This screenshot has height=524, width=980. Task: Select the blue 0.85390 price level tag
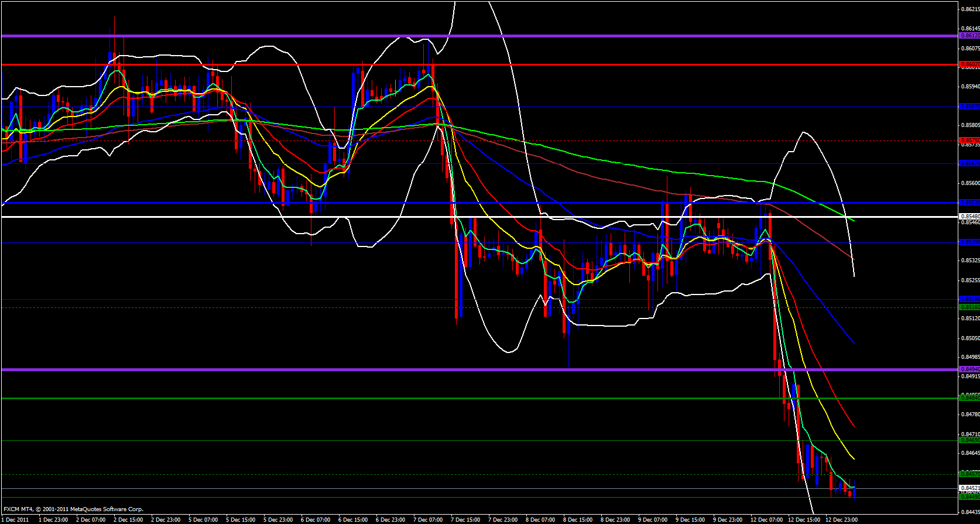coord(969,242)
